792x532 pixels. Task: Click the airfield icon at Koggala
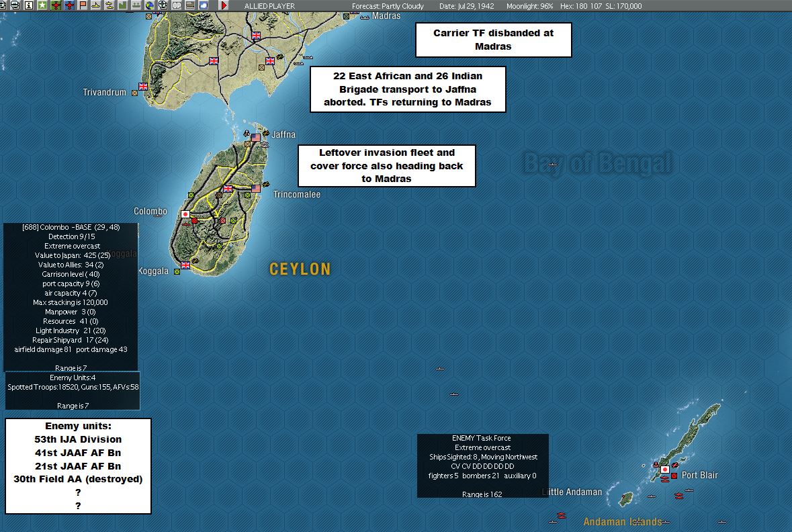pos(195,261)
